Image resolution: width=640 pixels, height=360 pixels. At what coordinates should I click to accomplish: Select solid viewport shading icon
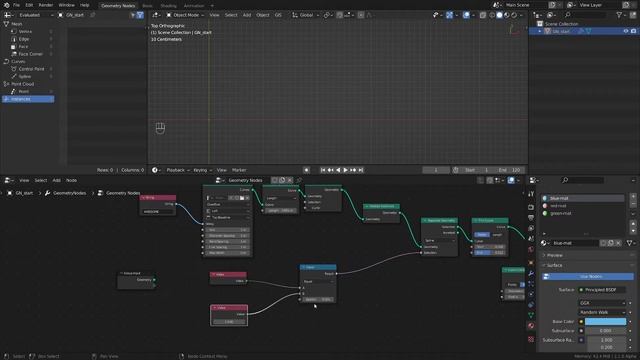tap(500, 15)
